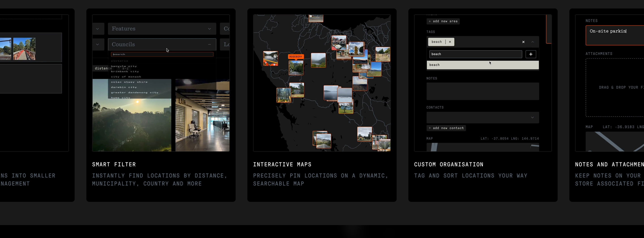Click the drag & drop attachments zone
This screenshot has height=238, width=644.
615,88
